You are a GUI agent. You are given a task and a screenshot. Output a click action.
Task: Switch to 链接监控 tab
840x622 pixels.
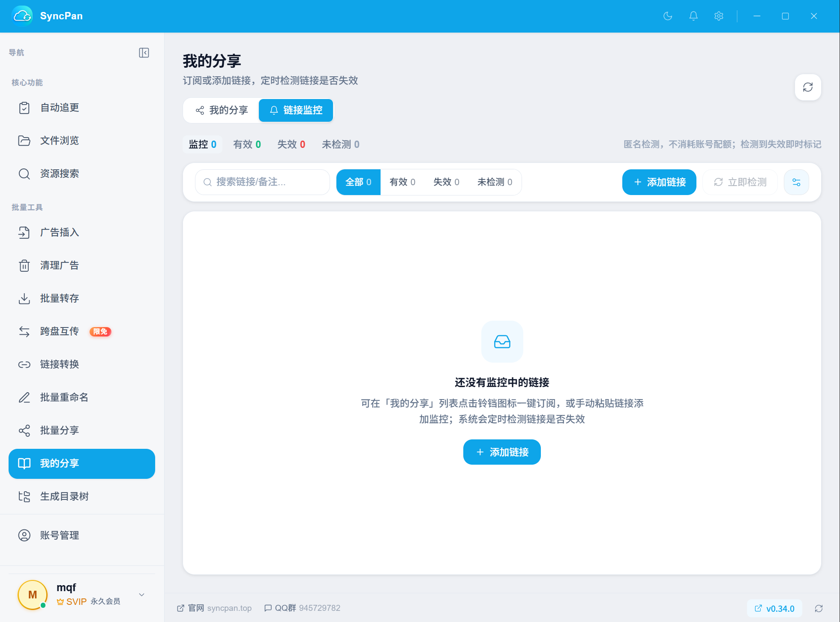(x=296, y=110)
